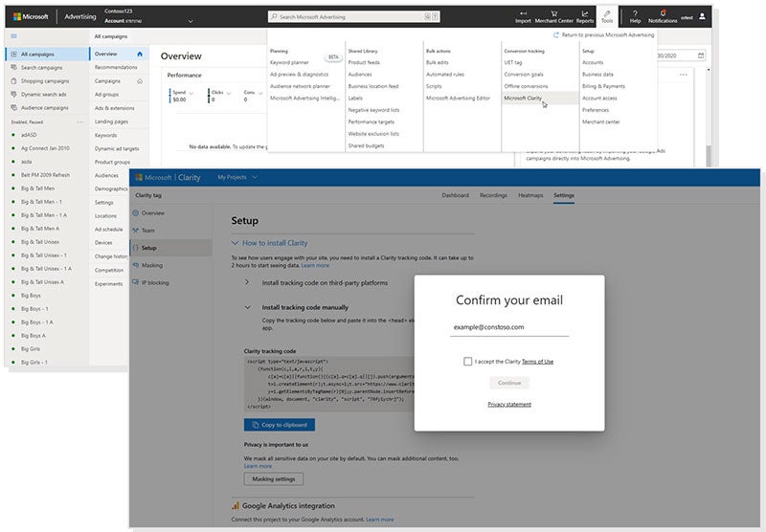This screenshot has height=532, width=766.
Task: Click the IP blocking icon in Clarity sidebar
Action: (x=136, y=282)
